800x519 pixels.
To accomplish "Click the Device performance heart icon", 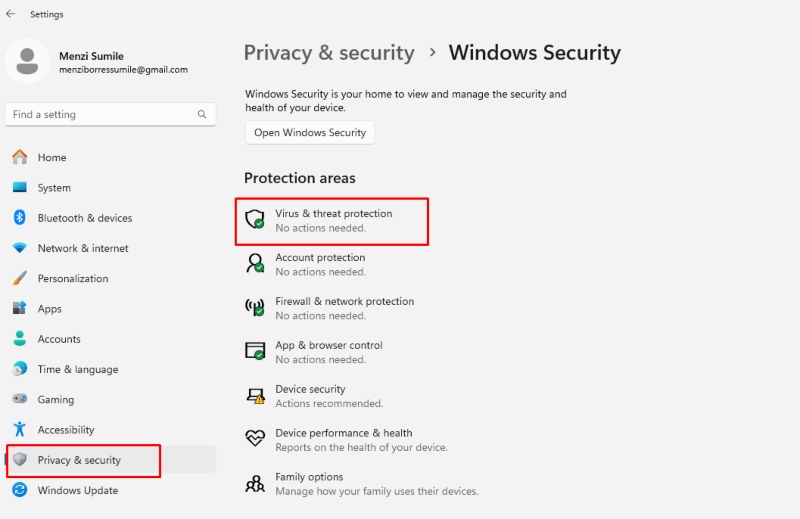I will pos(255,438).
